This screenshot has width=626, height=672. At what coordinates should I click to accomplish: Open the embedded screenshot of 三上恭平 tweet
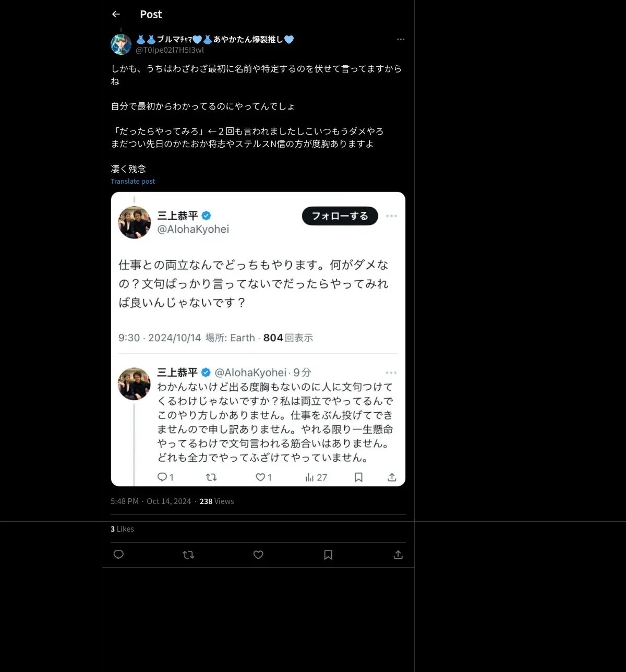258,339
